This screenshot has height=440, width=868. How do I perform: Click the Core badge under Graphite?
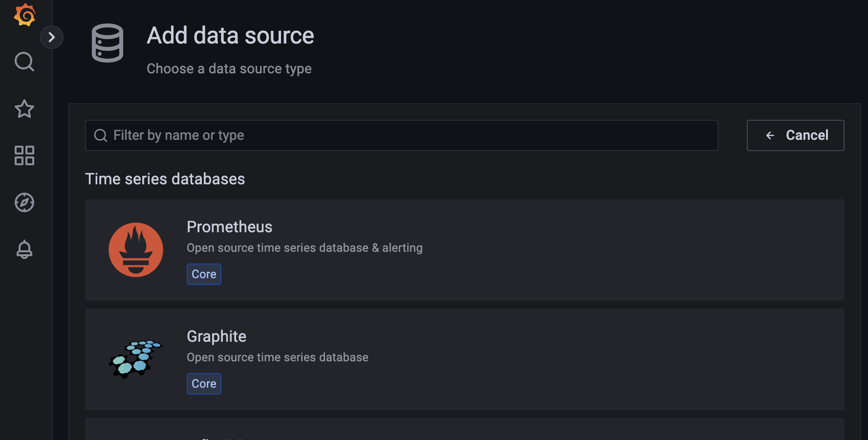(x=204, y=384)
